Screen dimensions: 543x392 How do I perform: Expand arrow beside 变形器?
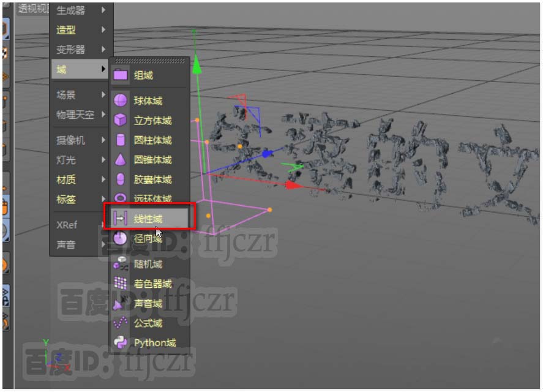[x=103, y=50]
